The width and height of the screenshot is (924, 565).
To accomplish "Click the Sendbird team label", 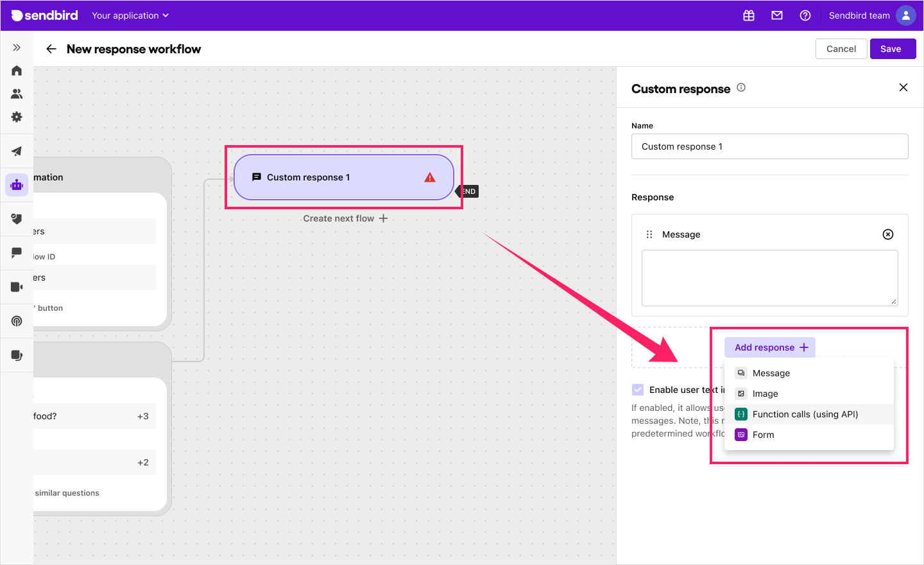I will click(859, 15).
